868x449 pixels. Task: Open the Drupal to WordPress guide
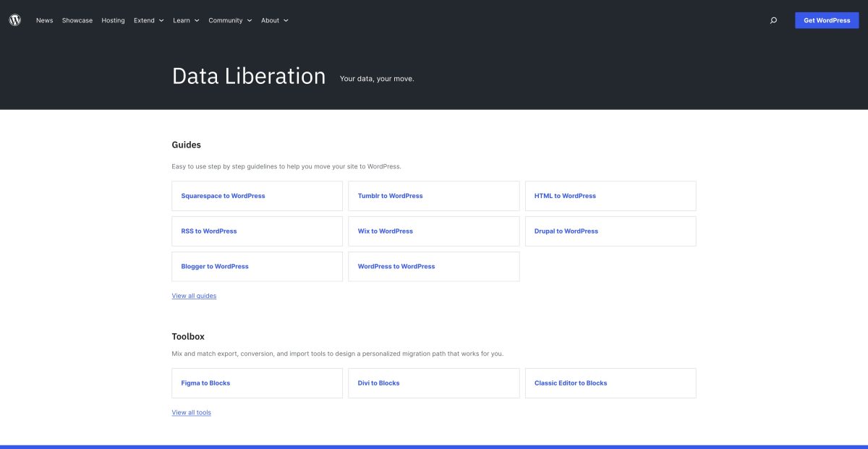coord(566,231)
